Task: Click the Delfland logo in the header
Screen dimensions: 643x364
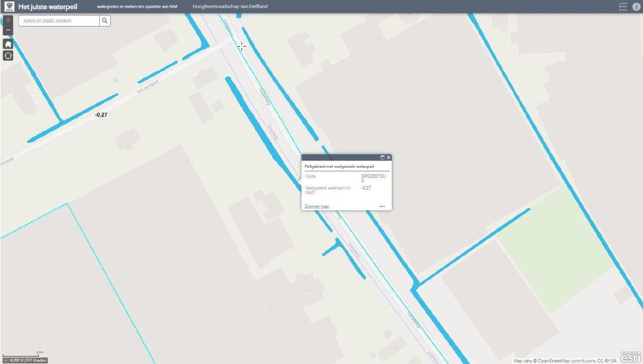Action: [9, 7]
